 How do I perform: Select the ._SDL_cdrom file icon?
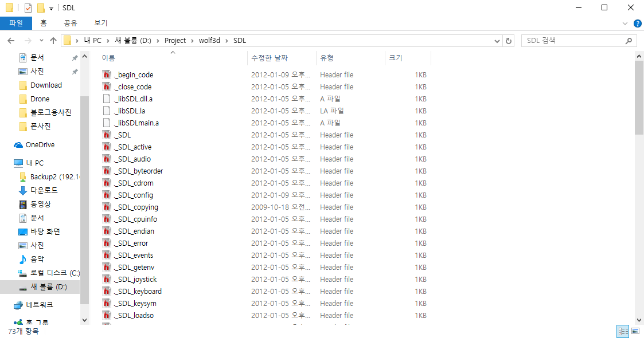coord(107,183)
